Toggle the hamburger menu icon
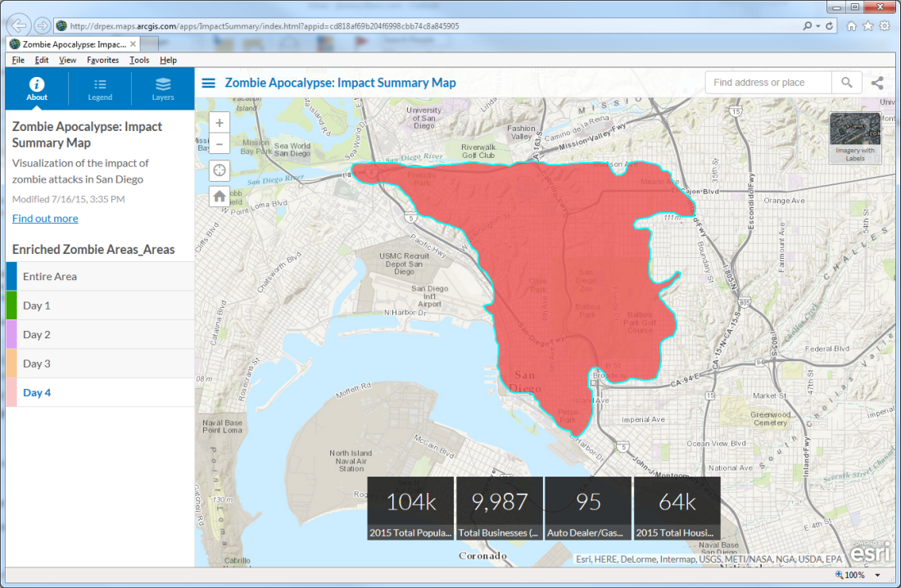This screenshot has height=588, width=901. pyautogui.click(x=209, y=83)
